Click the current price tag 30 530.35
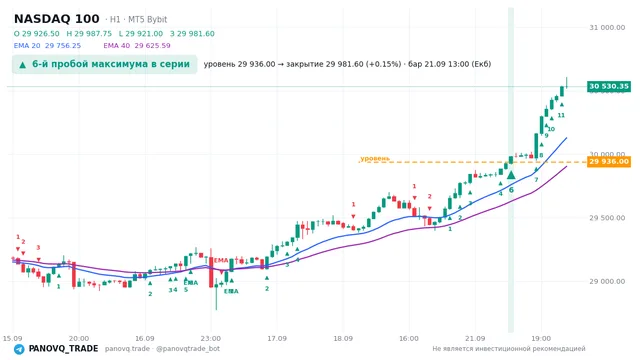 point(609,86)
